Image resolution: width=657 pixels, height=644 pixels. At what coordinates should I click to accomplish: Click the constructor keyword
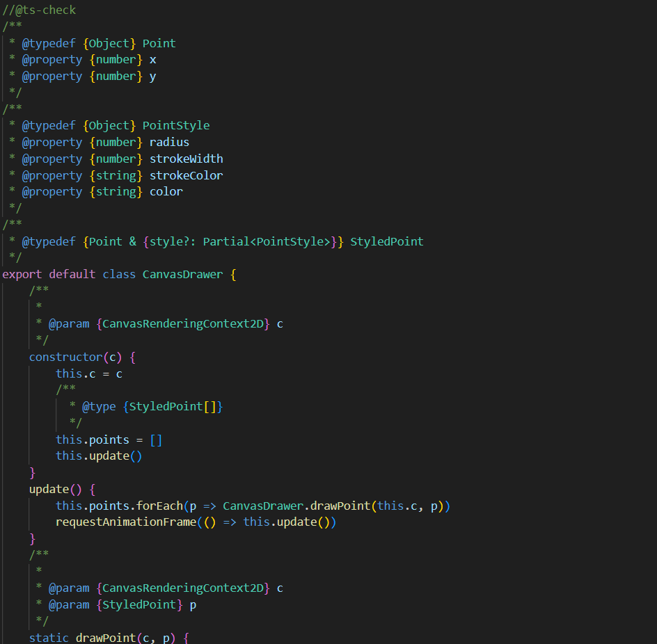coord(65,357)
